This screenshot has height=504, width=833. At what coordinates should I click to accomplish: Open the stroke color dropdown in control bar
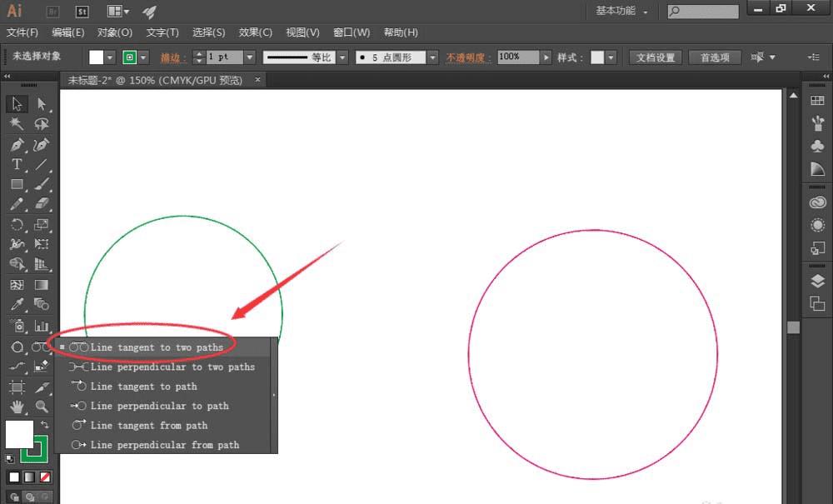click(x=143, y=57)
